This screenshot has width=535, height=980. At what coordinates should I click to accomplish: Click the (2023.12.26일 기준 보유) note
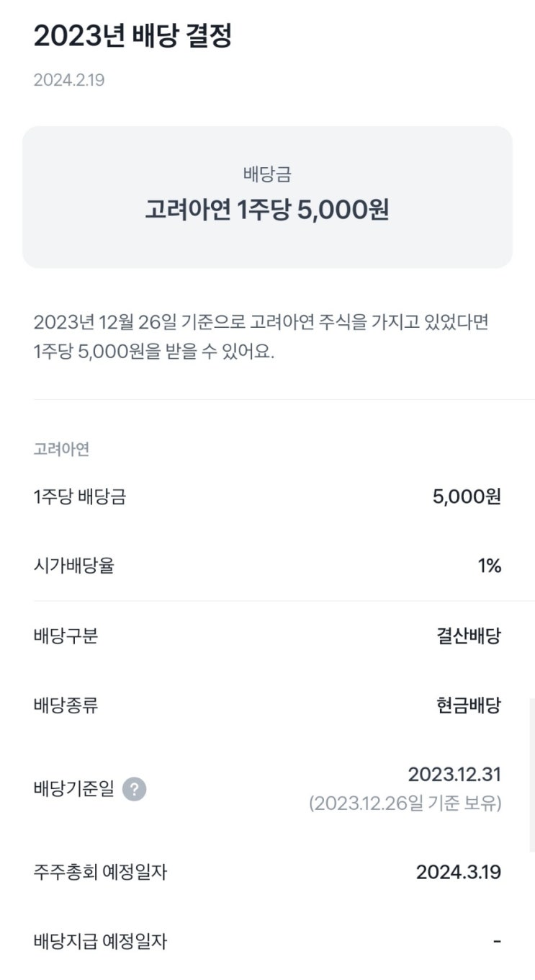tap(405, 803)
